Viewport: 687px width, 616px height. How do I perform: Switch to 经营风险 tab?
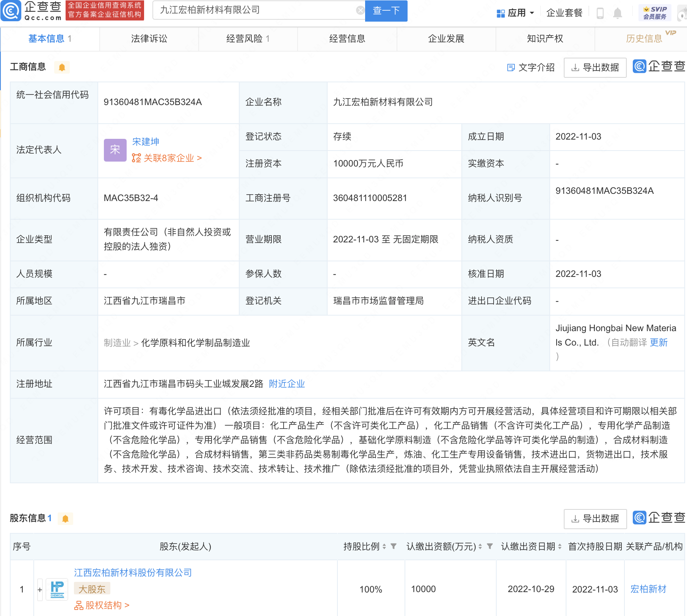tap(248, 39)
